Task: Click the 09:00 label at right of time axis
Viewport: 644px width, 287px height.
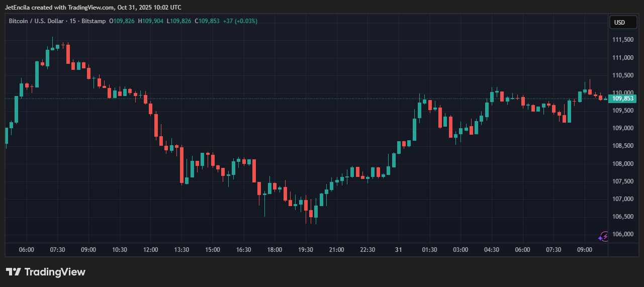Action: point(584,250)
